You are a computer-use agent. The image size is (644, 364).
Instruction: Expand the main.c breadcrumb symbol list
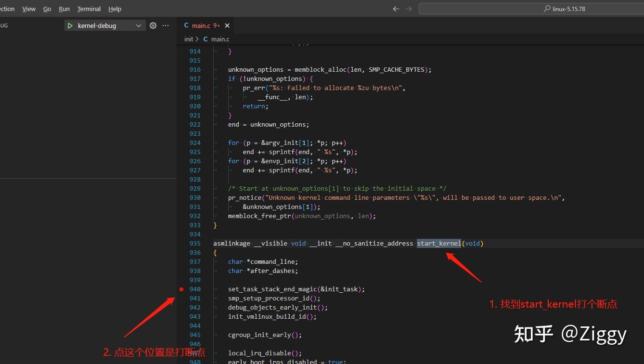(220, 39)
